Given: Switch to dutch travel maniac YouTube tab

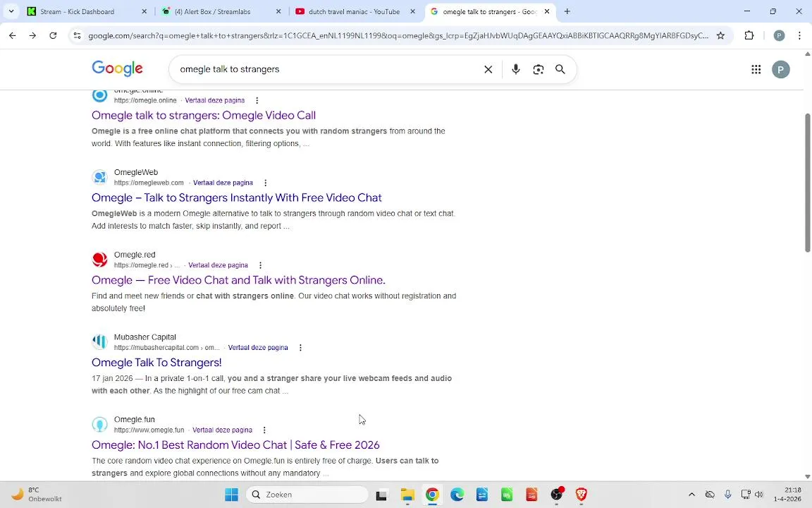Looking at the screenshot, I should click(355, 11).
